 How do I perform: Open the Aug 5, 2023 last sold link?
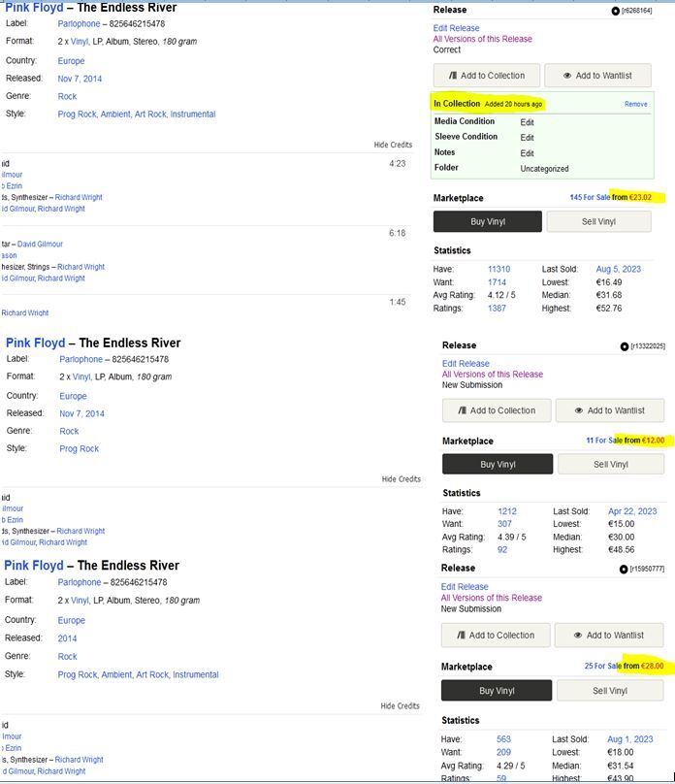(x=619, y=270)
